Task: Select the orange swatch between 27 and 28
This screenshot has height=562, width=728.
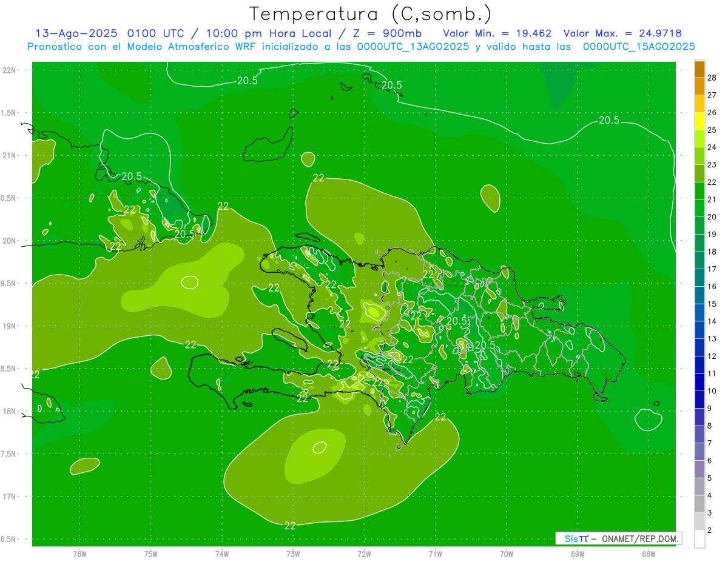Action: coord(699,87)
